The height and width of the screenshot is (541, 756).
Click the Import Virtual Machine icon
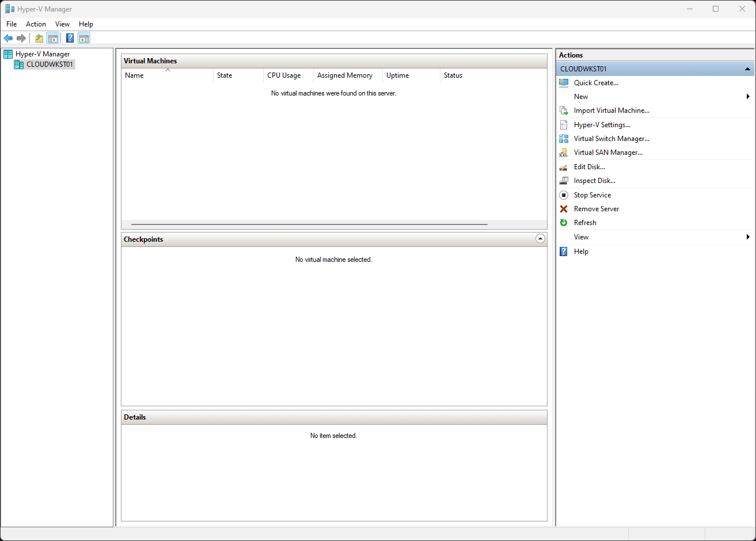(x=564, y=111)
